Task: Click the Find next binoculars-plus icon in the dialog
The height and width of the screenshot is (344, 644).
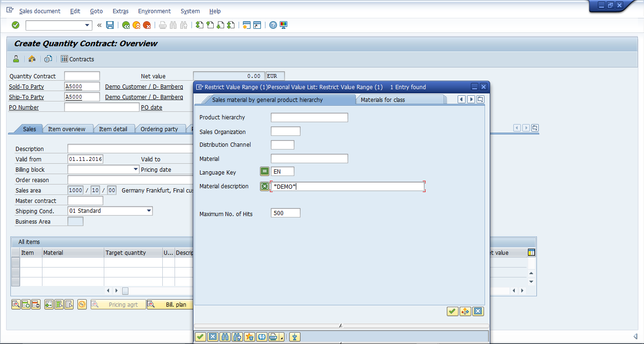Action: coord(237,336)
